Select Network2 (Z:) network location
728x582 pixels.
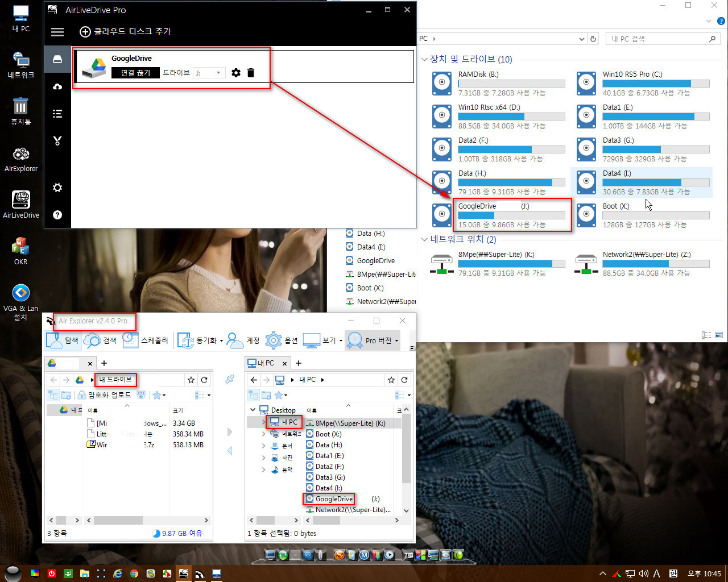(x=643, y=264)
